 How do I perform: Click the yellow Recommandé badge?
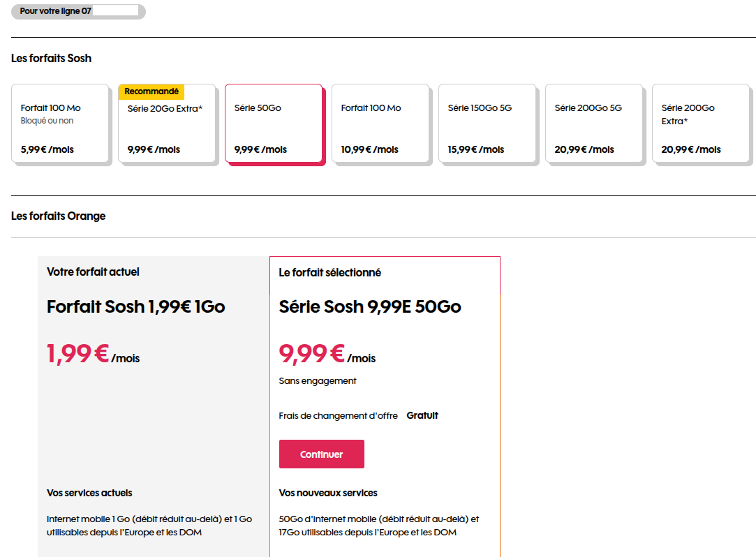pyautogui.click(x=151, y=91)
